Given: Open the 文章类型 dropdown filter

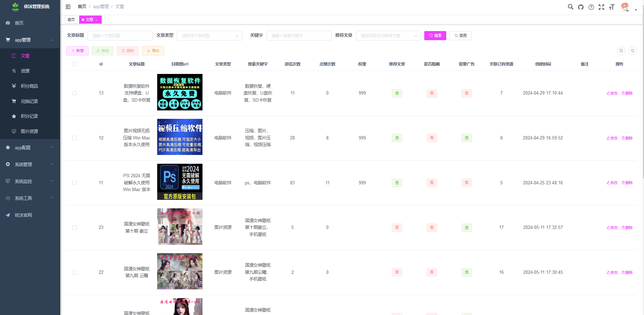Looking at the screenshot, I should (209, 35).
